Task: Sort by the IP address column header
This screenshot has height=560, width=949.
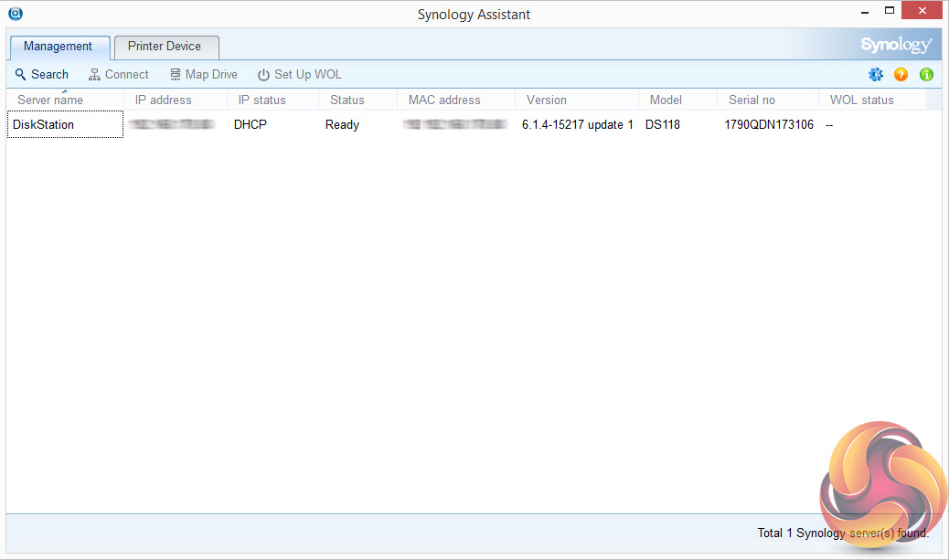Action: tap(176, 100)
